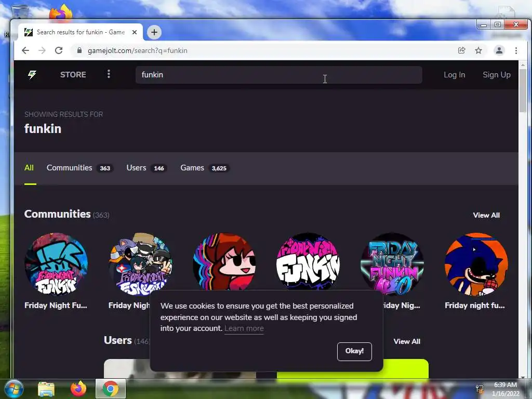Reload the page with the refresh icon
This screenshot has height=399, width=532.
tap(59, 50)
